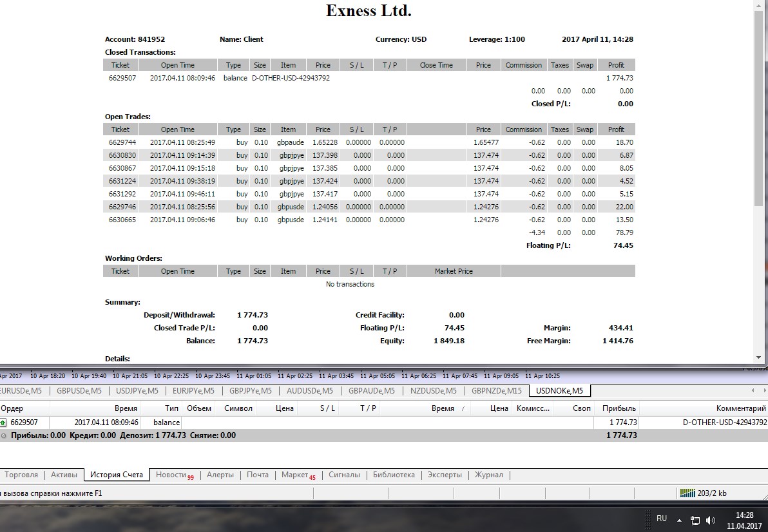Switch to USDJPYe,M5 chart tab
The image size is (768, 532).
click(x=137, y=390)
